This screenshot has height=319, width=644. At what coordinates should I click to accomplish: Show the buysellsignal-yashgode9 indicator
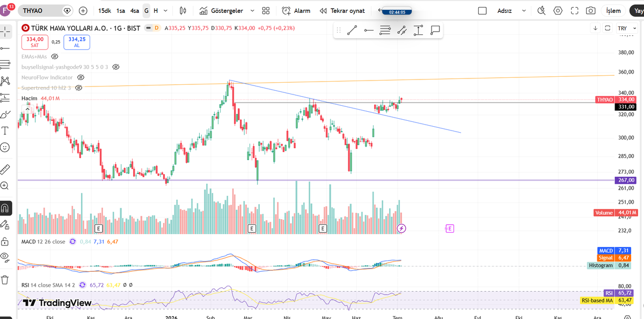(115, 67)
